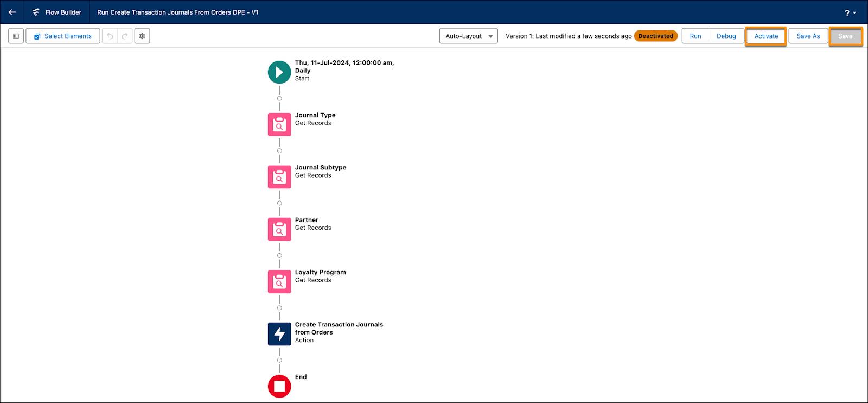The height and width of the screenshot is (403, 868).
Task: Click the 'Journal Subtype' label text
Action: click(321, 167)
